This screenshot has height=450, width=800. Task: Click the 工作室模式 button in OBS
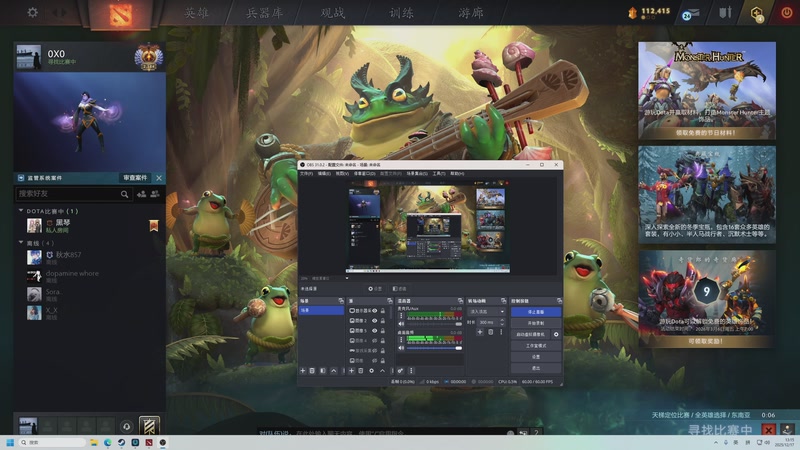[536, 345]
